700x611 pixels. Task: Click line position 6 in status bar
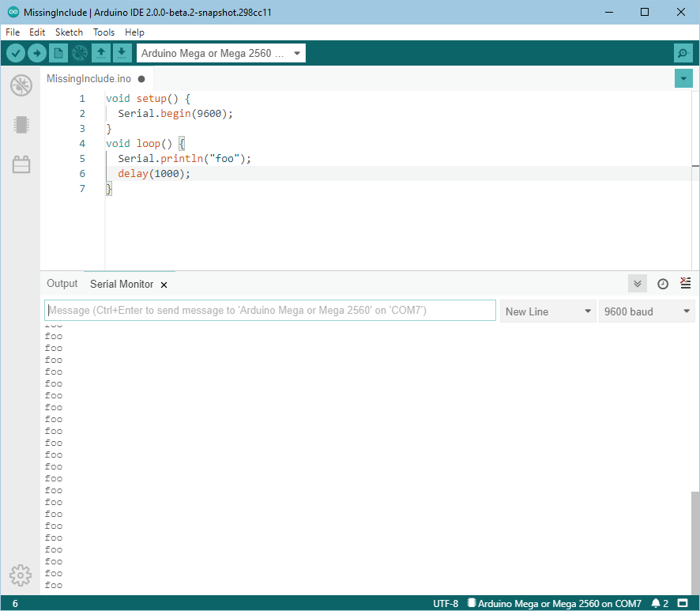click(15, 603)
